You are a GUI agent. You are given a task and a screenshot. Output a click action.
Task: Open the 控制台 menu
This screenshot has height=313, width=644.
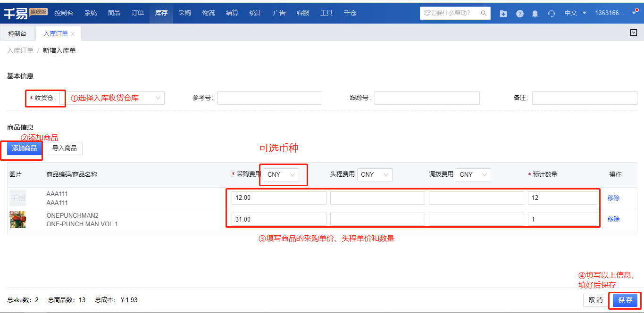(x=64, y=13)
